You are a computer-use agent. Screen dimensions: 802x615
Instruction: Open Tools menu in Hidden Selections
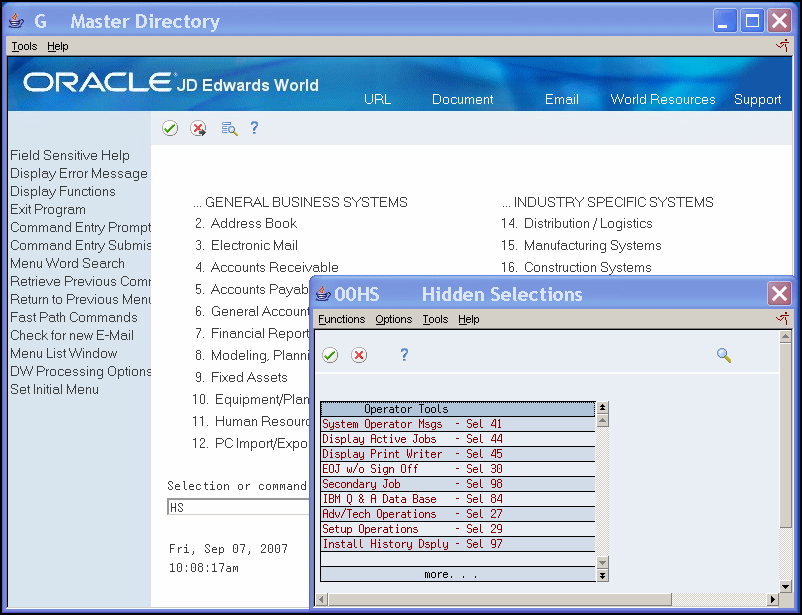[435, 319]
